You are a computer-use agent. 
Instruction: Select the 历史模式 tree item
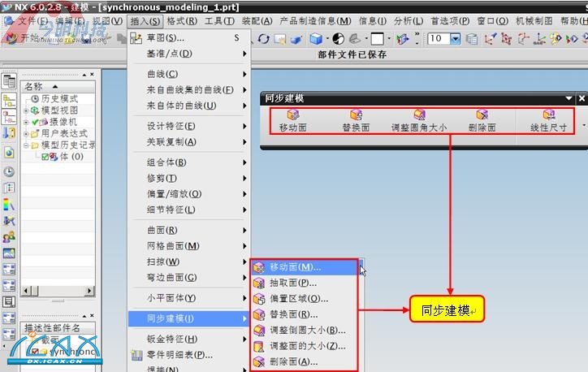[59, 99]
